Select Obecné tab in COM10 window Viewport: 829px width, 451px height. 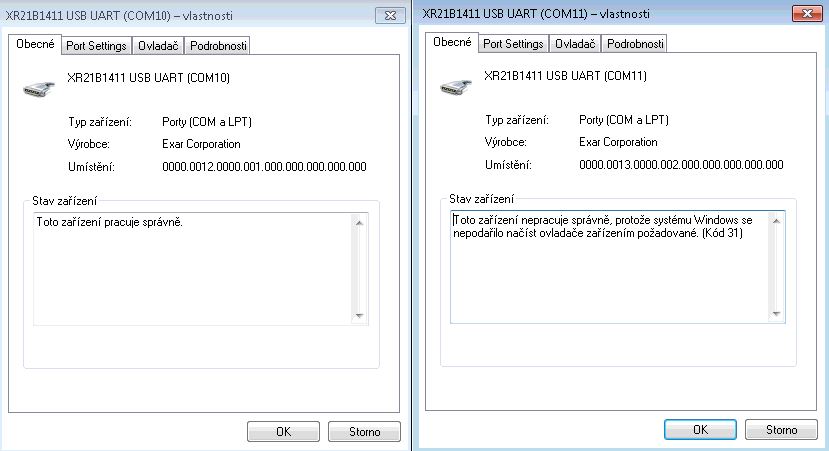[x=35, y=44]
